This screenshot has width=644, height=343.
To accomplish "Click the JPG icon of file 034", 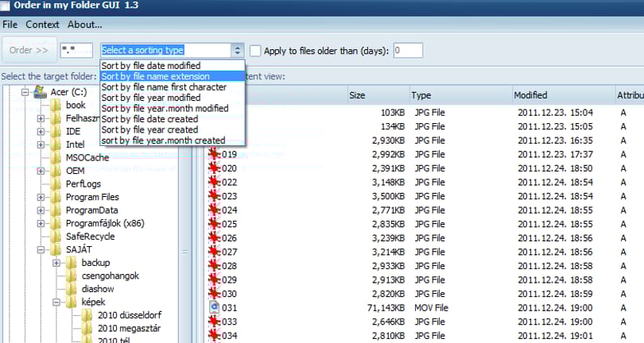I will (215, 336).
